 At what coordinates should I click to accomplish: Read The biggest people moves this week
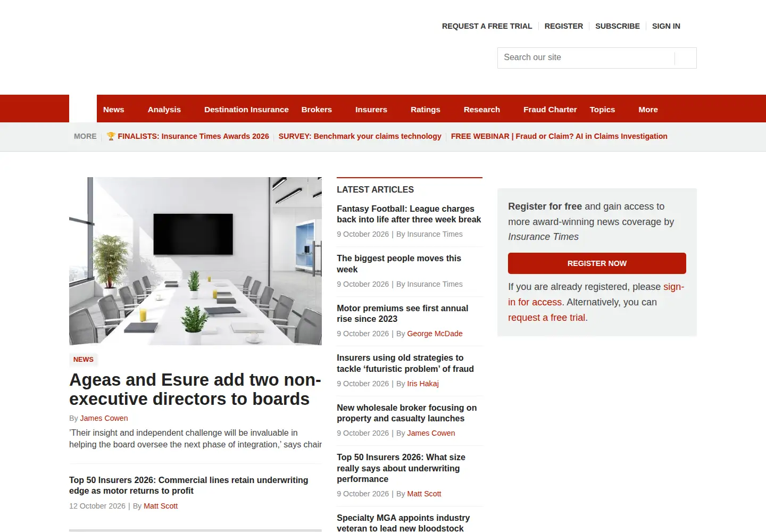399,264
